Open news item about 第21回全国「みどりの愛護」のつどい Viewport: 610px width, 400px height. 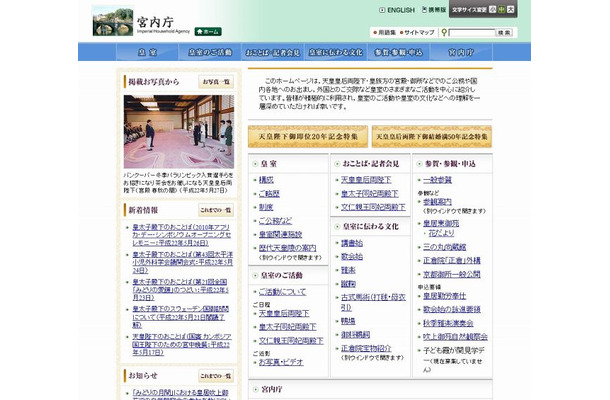tap(180, 289)
